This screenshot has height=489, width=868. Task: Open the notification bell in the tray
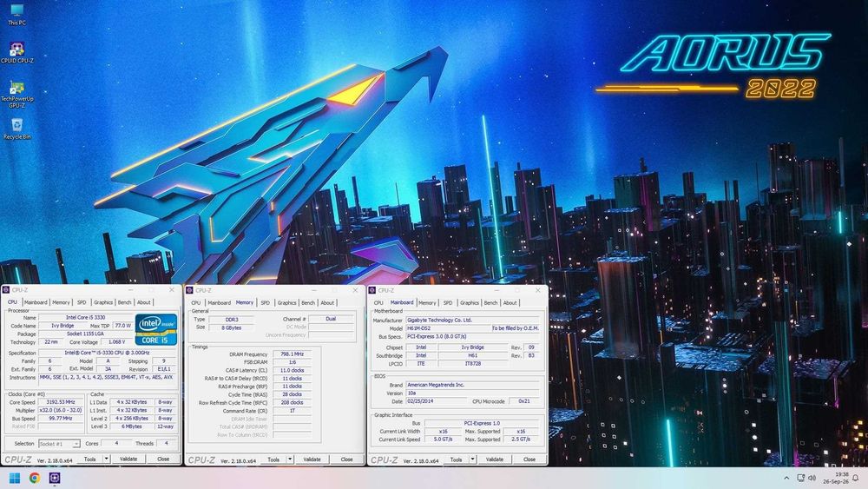855,478
